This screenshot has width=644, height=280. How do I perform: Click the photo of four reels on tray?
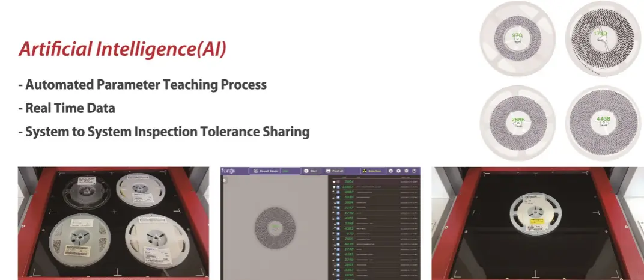pyautogui.click(x=113, y=223)
